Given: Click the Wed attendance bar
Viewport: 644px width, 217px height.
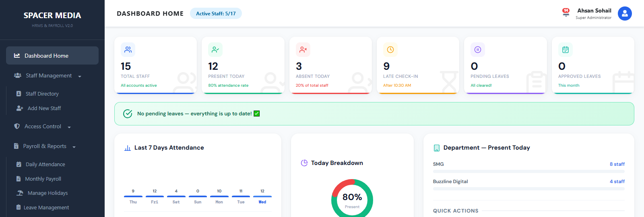Looking at the screenshot, I should pyautogui.click(x=262, y=196).
